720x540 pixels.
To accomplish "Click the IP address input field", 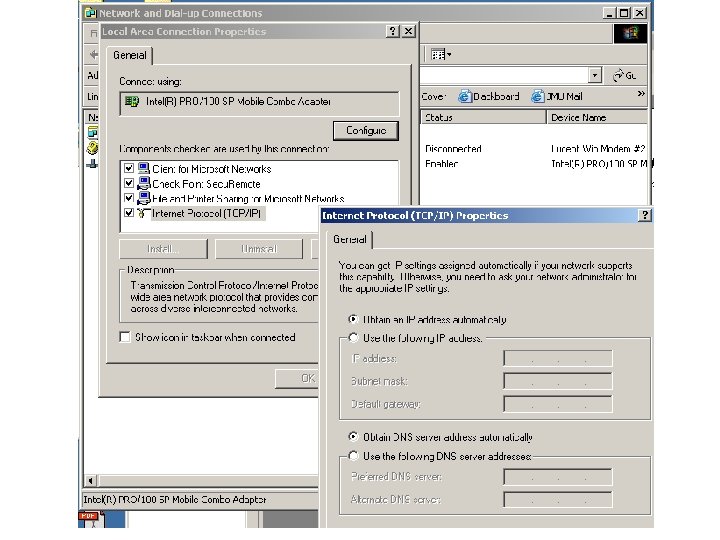I will pyautogui.click(x=558, y=358).
